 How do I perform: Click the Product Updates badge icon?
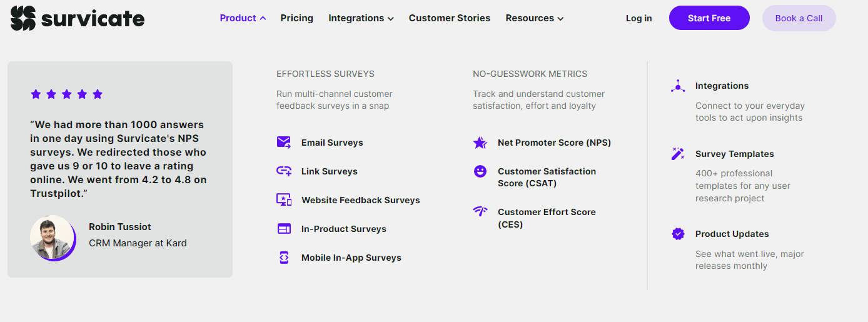pos(678,234)
